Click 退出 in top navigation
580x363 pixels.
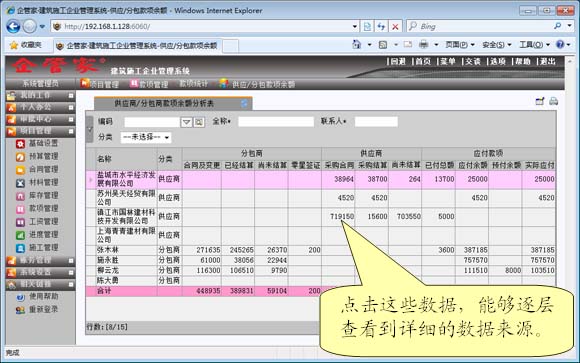click(548, 61)
